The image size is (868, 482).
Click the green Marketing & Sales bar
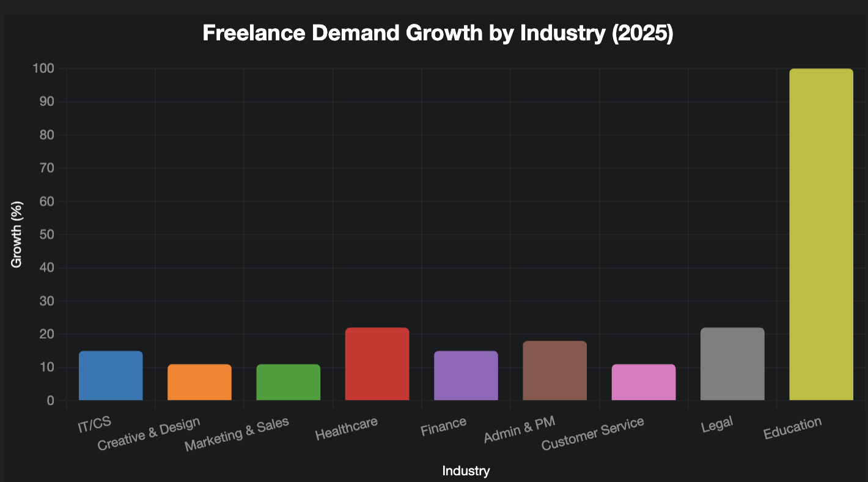coord(288,382)
